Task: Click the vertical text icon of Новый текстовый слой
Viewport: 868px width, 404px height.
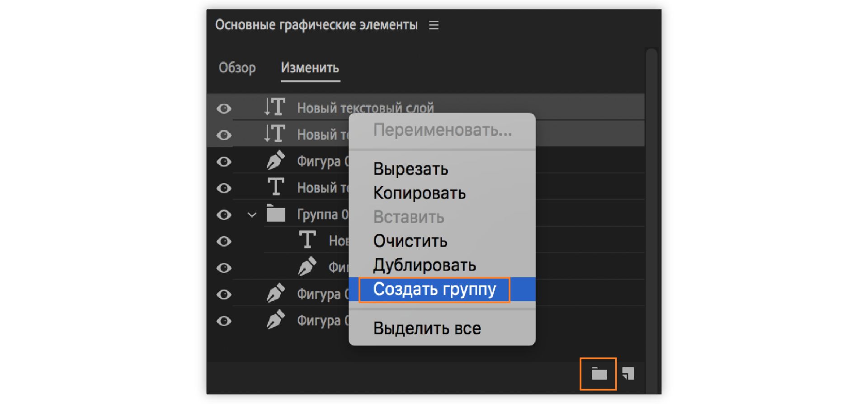Action: click(274, 107)
